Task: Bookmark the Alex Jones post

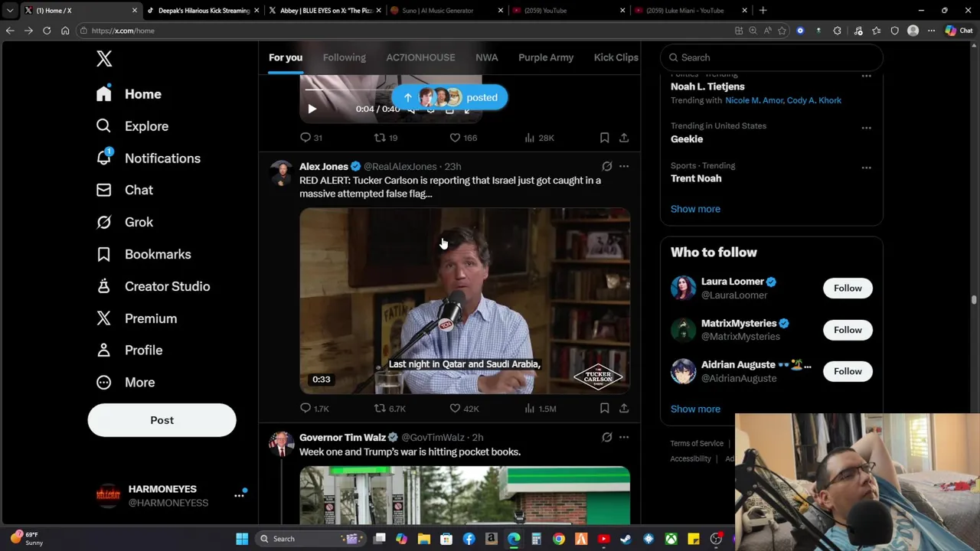Action: [x=604, y=409]
